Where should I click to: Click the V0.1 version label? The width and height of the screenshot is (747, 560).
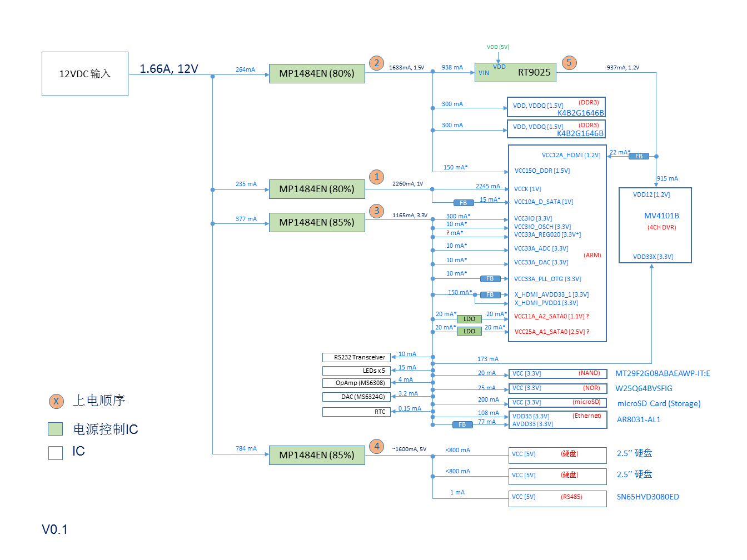pyautogui.click(x=55, y=529)
